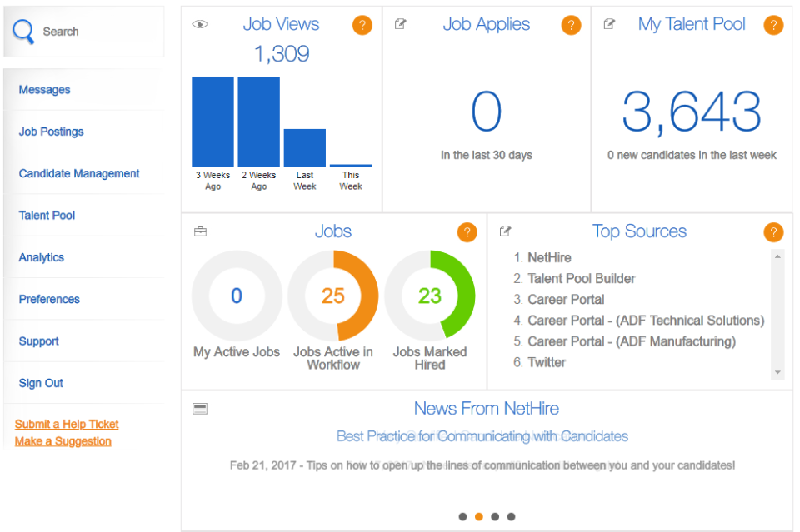The height and width of the screenshot is (532, 800).
Task: Click the newspaper icon on News From NetHire
Action: (200, 408)
